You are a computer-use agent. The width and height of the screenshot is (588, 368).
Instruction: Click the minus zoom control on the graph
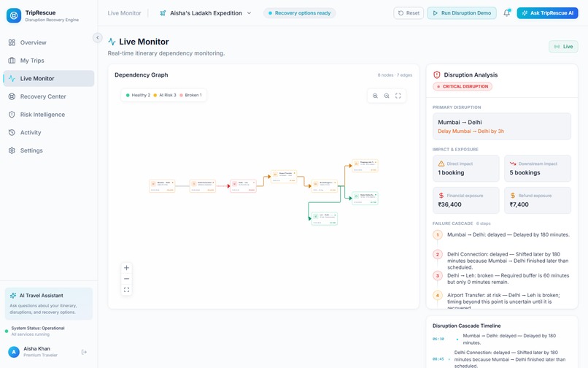126,279
